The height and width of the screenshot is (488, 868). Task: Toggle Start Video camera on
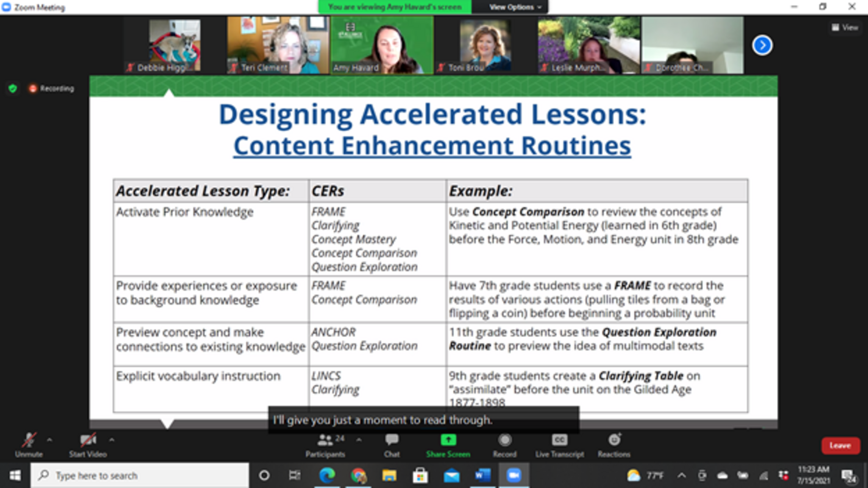coord(88,441)
